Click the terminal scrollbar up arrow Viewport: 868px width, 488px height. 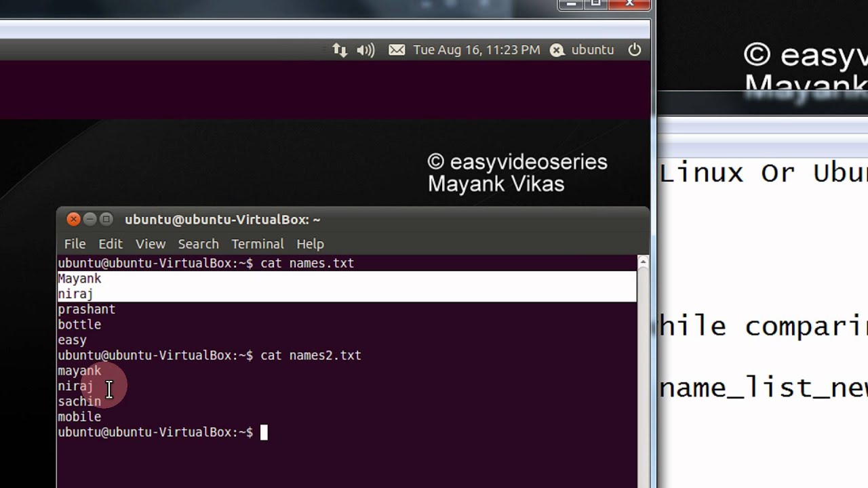pyautogui.click(x=643, y=262)
